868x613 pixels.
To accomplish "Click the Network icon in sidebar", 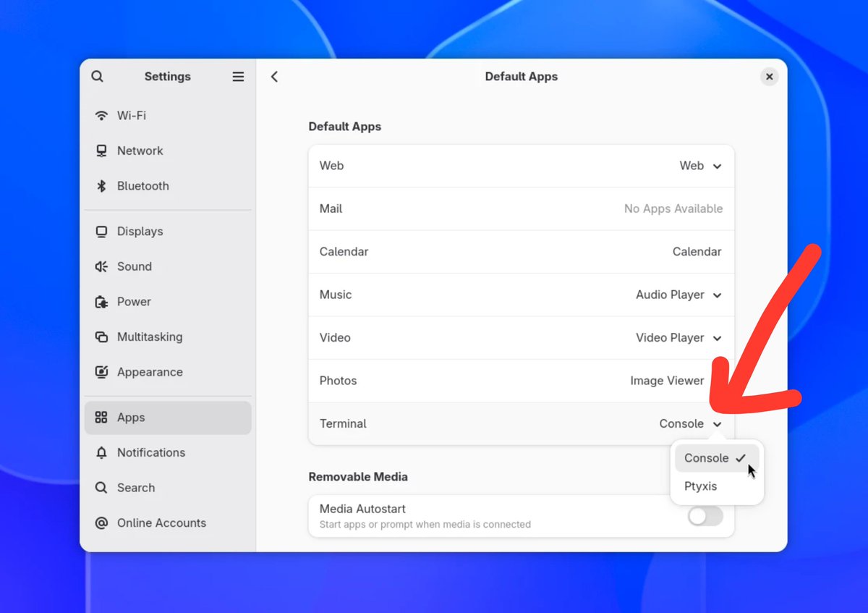I will 102,151.
